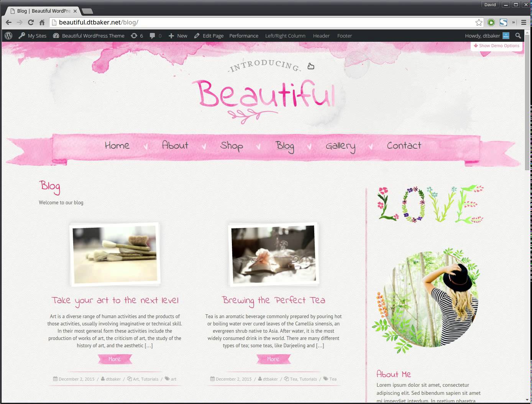
Task: Open the About dropdown arrow
Action: (x=204, y=147)
